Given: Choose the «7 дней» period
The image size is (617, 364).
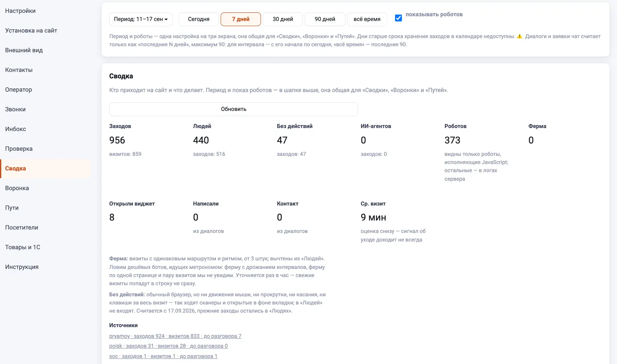Looking at the screenshot, I should pos(241,19).
